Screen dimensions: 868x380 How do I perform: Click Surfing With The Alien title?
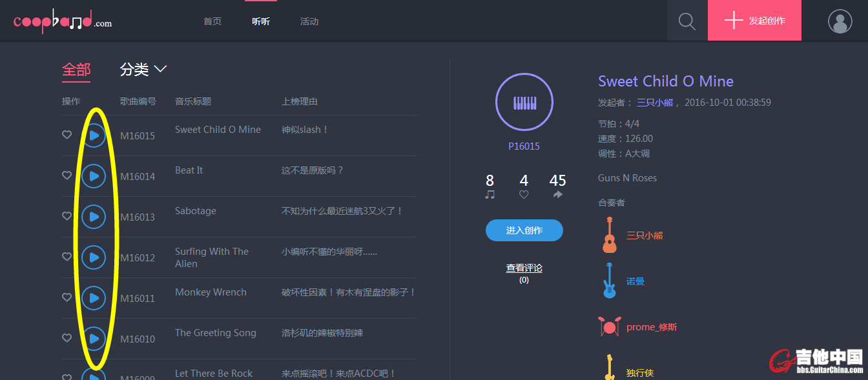point(212,257)
